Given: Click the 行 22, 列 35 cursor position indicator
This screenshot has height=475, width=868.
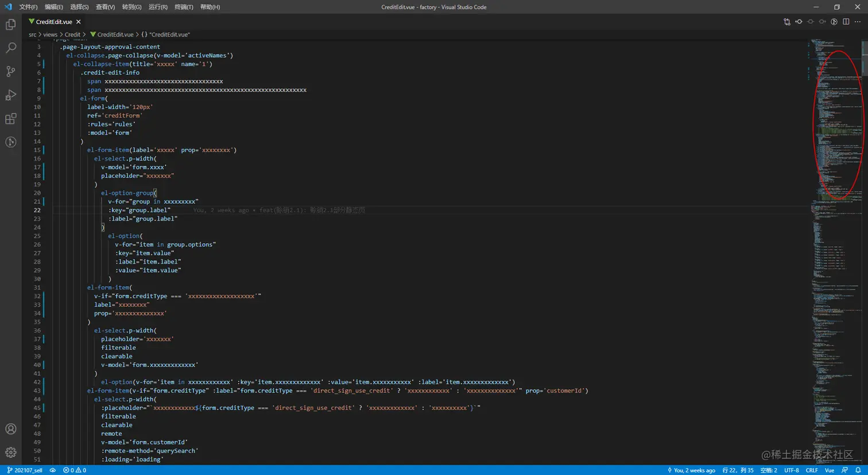Looking at the screenshot, I should pos(738,470).
